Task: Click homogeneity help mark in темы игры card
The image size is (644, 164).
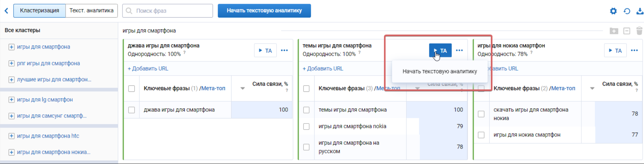Action: click(359, 53)
